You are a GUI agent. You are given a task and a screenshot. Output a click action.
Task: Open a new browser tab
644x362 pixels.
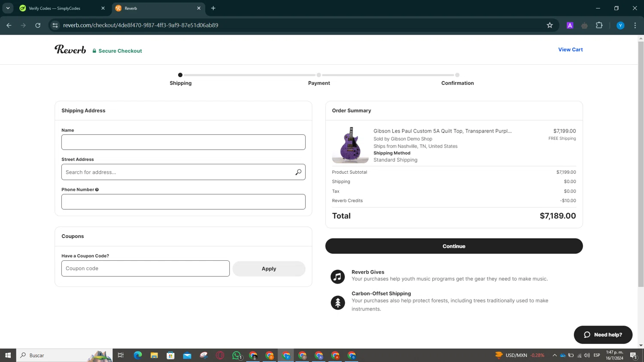tap(213, 8)
